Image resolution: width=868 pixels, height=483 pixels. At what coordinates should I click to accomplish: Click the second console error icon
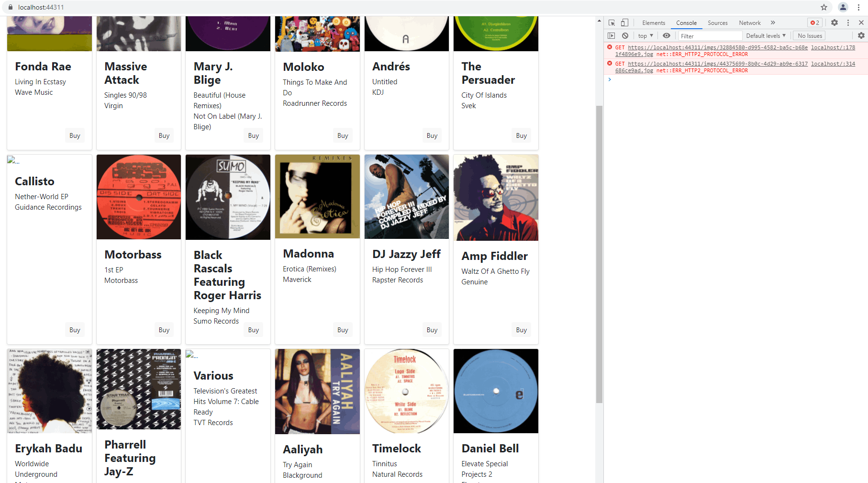pos(610,63)
